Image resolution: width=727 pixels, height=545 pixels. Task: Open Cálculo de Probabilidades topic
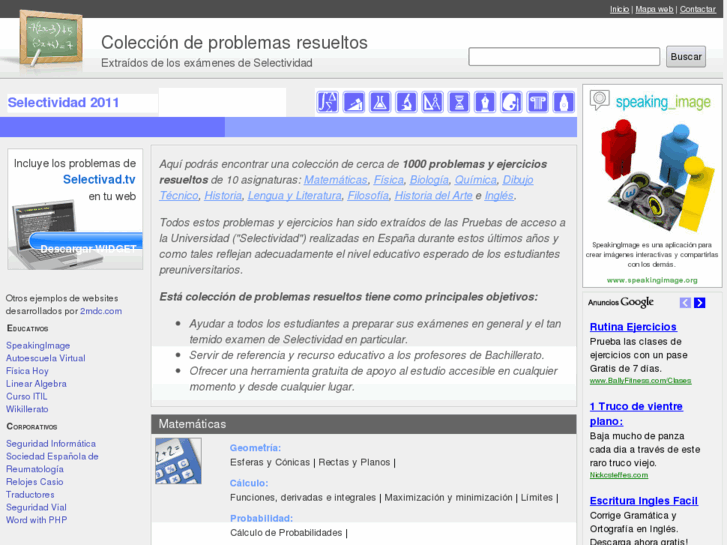(x=286, y=533)
